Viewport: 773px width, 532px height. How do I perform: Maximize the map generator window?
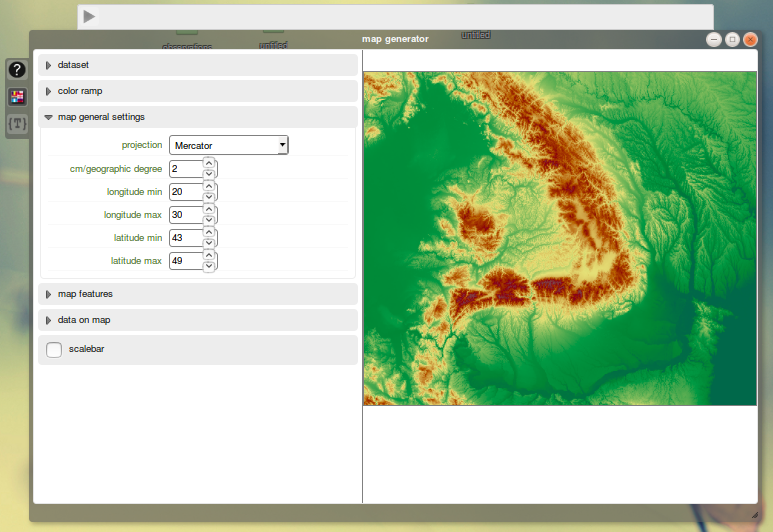pos(732,39)
